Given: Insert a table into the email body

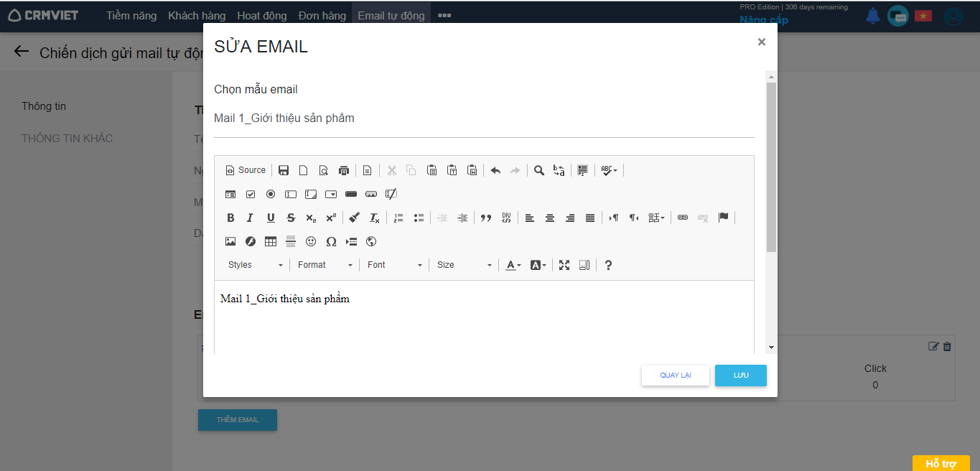Looking at the screenshot, I should (271, 241).
